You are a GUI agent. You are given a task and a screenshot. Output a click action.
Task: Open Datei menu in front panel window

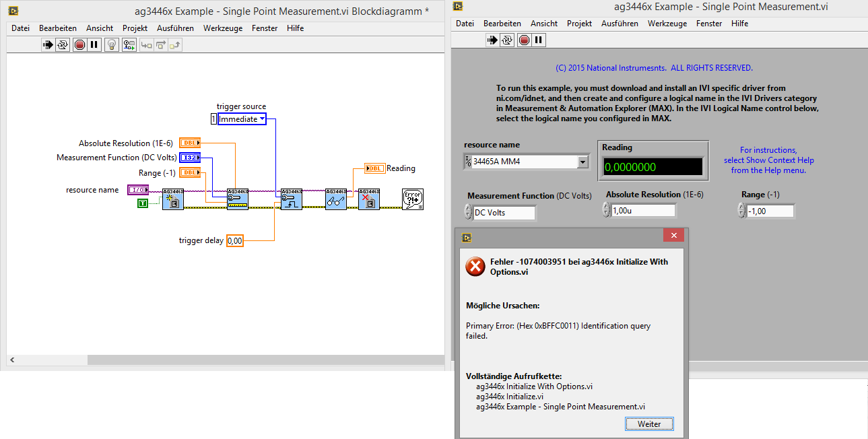[465, 24]
